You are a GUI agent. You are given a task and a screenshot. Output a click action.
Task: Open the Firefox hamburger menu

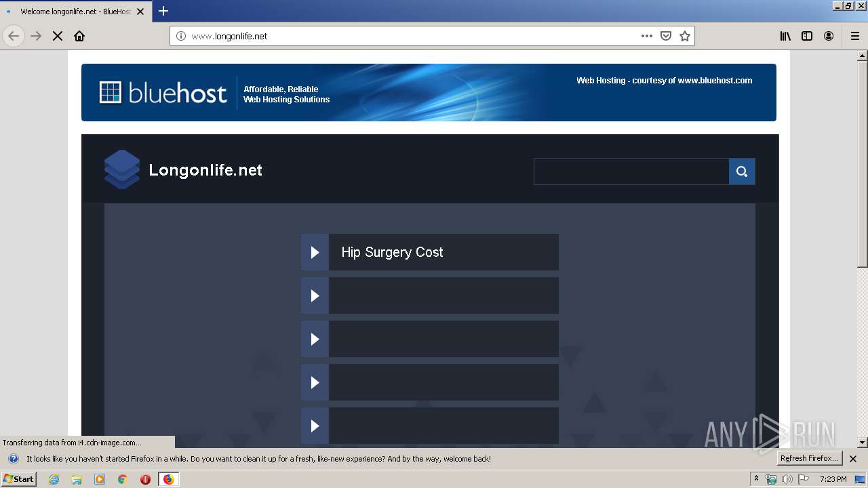(855, 36)
